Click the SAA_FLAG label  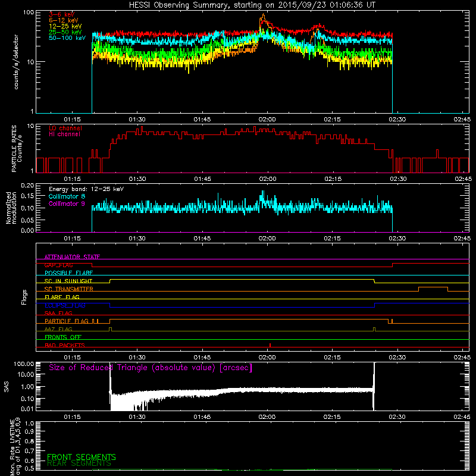(58, 313)
